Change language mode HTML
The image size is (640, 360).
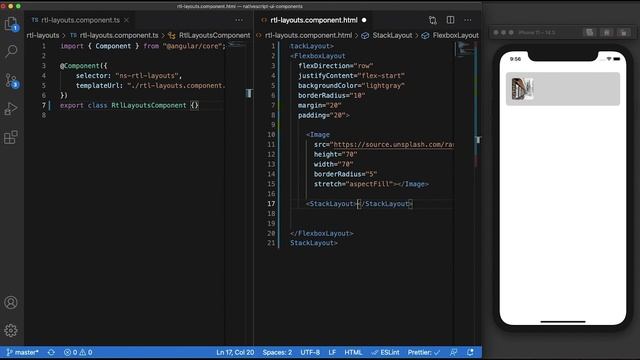(x=353, y=352)
